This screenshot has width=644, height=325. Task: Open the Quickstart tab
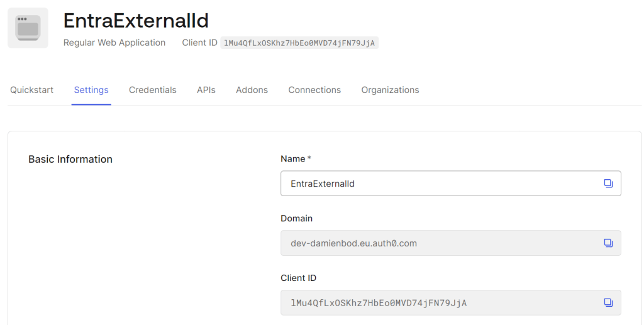[31, 90]
